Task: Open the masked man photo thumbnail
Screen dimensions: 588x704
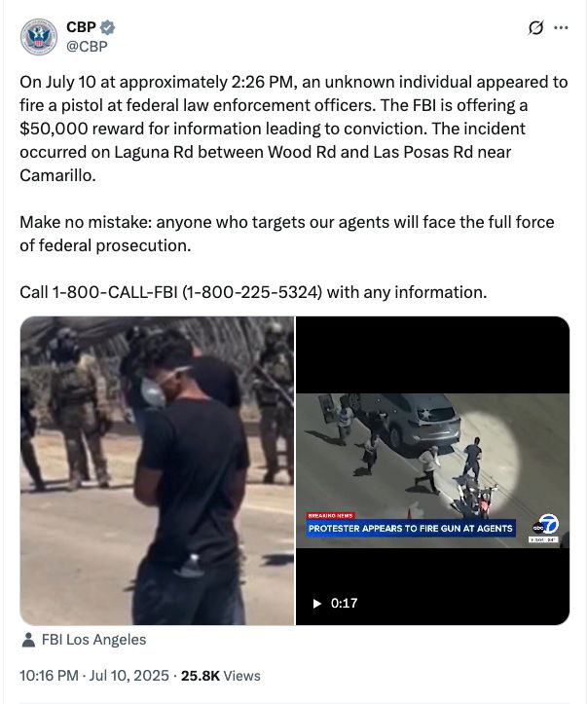Action: [x=157, y=470]
